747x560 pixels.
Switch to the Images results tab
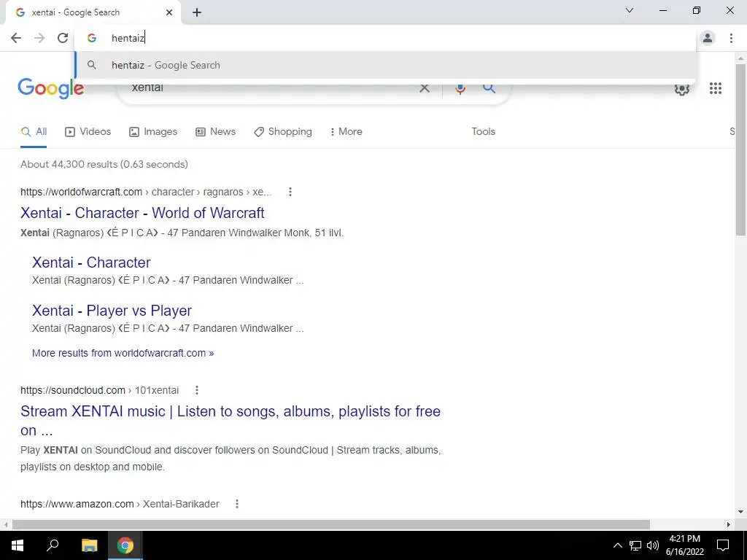pyautogui.click(x=153, y=132)
